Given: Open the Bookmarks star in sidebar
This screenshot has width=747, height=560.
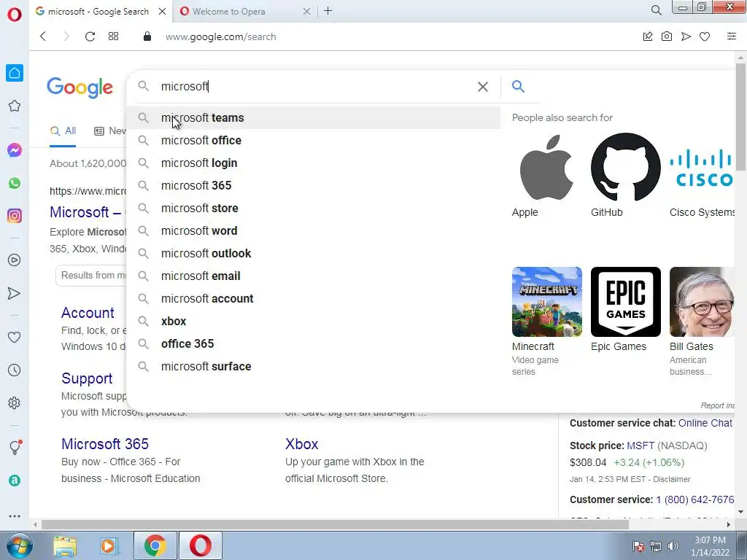Looking at the screenshot, I should point(15,106).
